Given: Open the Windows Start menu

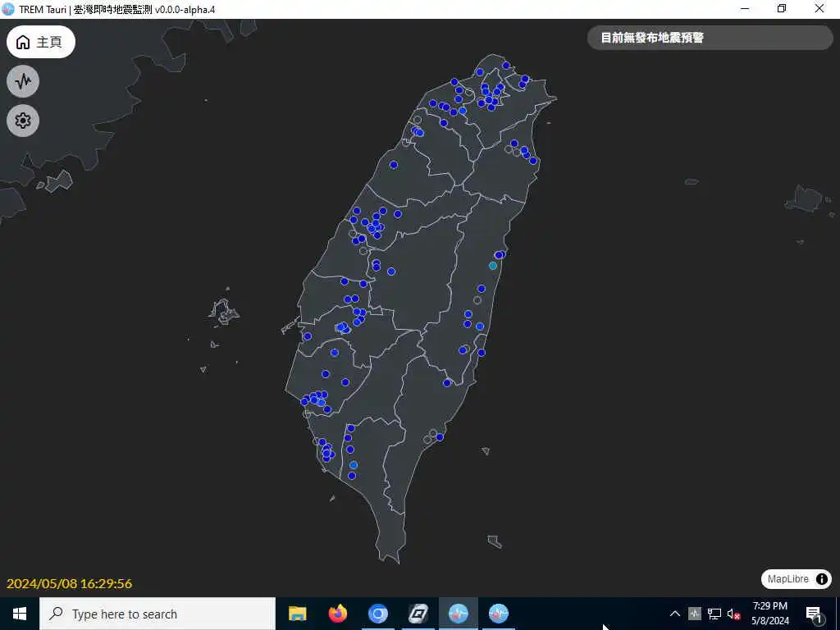Looking at the screenshot, I should click(20, 614).
